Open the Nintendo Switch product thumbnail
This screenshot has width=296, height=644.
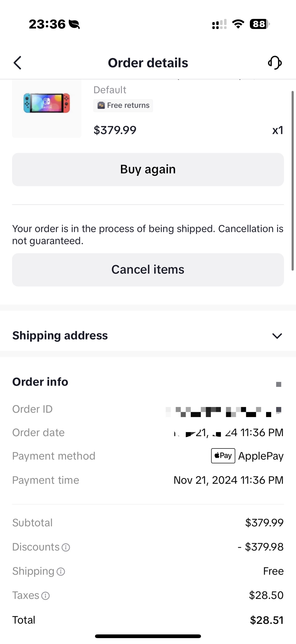[47, 103]
